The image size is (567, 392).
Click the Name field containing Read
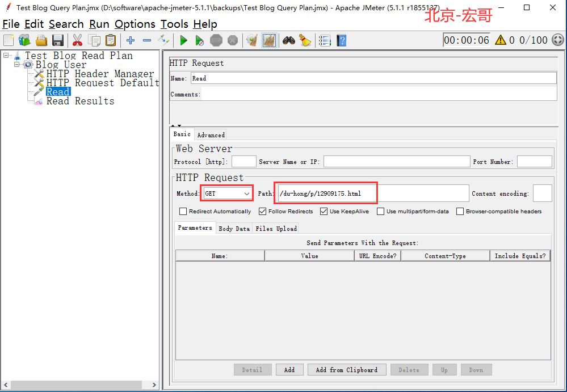(x=373, y=78)
